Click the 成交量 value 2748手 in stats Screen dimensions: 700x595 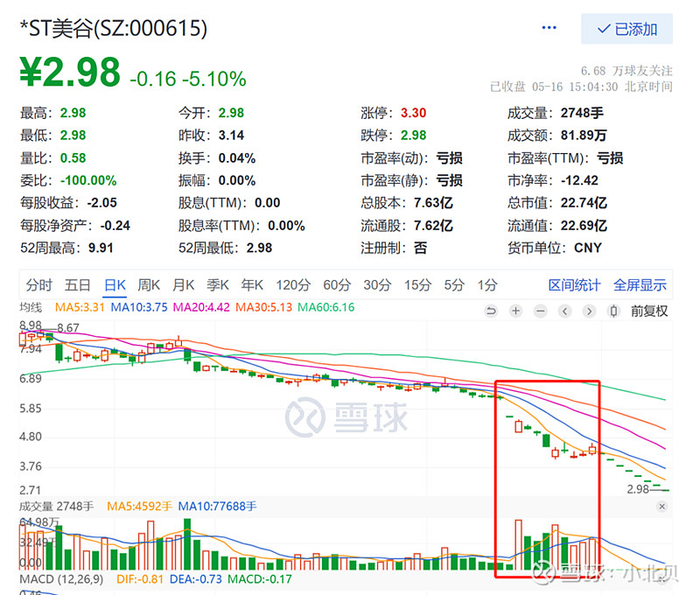[582, 113]
